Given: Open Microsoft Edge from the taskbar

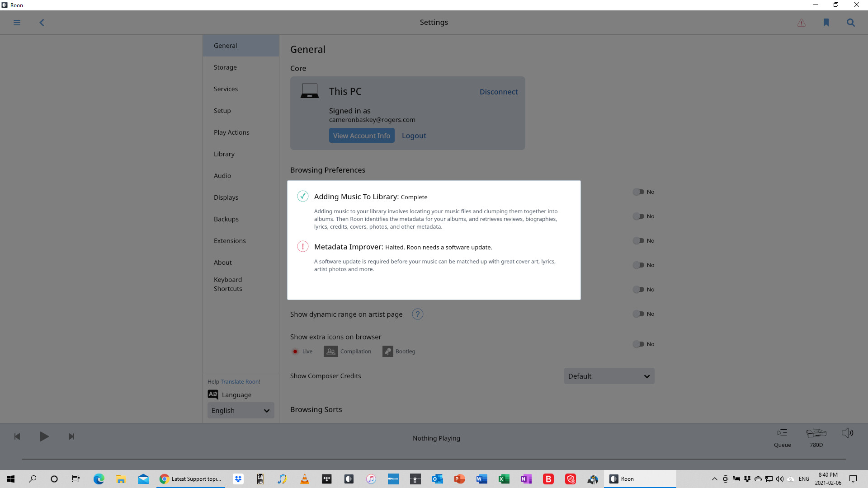Looking at the screenshot, I should click(99, 479).
